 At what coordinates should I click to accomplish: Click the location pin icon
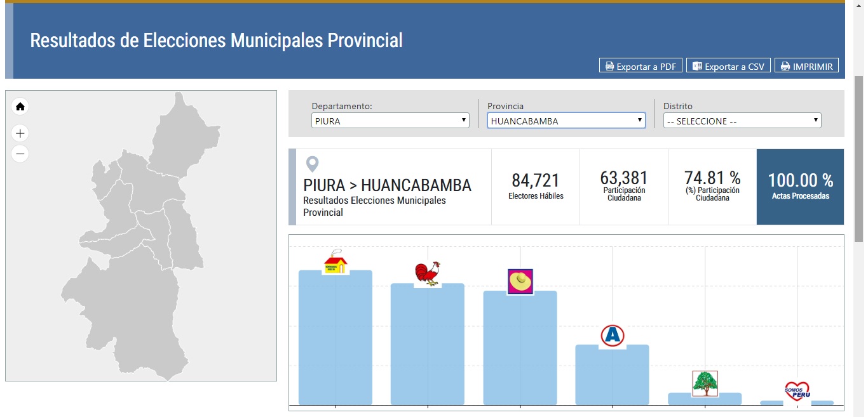312,164
